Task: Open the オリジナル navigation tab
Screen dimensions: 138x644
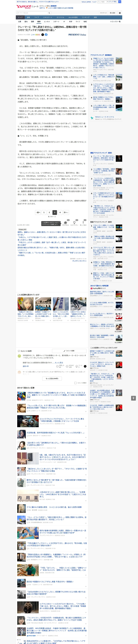Action: (x=60, y=17)
